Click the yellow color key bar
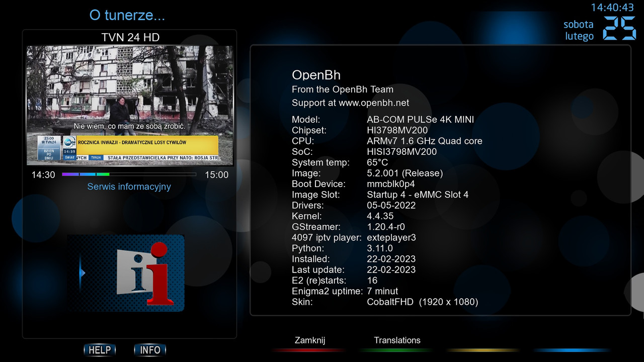Screen dimensions: 644x362 click(482, 350)
